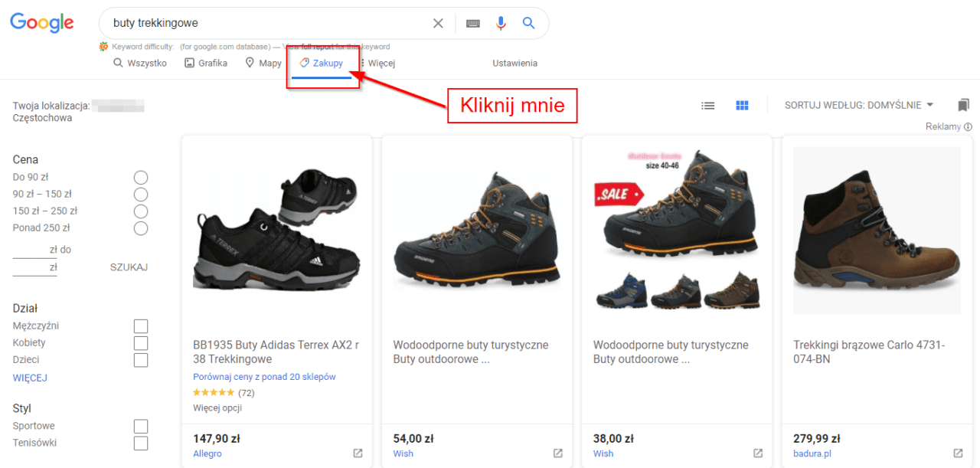Click Porównaj ceny z ponad 20 sklepów
980x468 pixels.
[264, 377]
